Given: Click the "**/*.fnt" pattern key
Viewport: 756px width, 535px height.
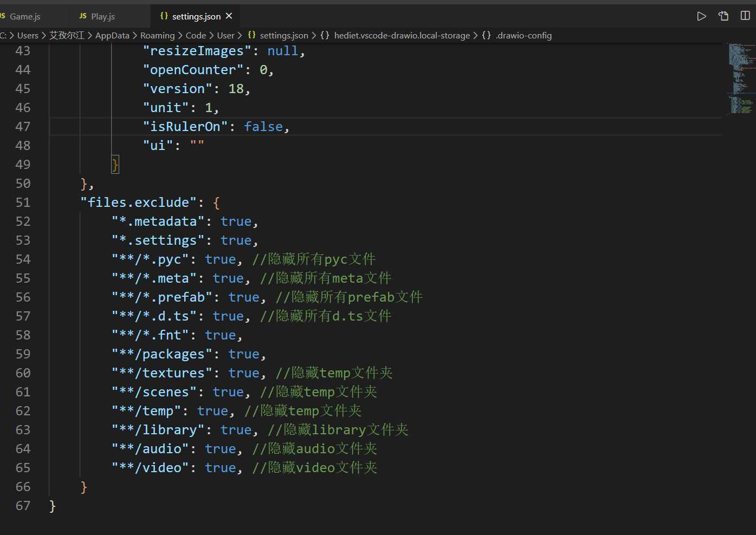Looking at the screenshot, I should point(150,335).
